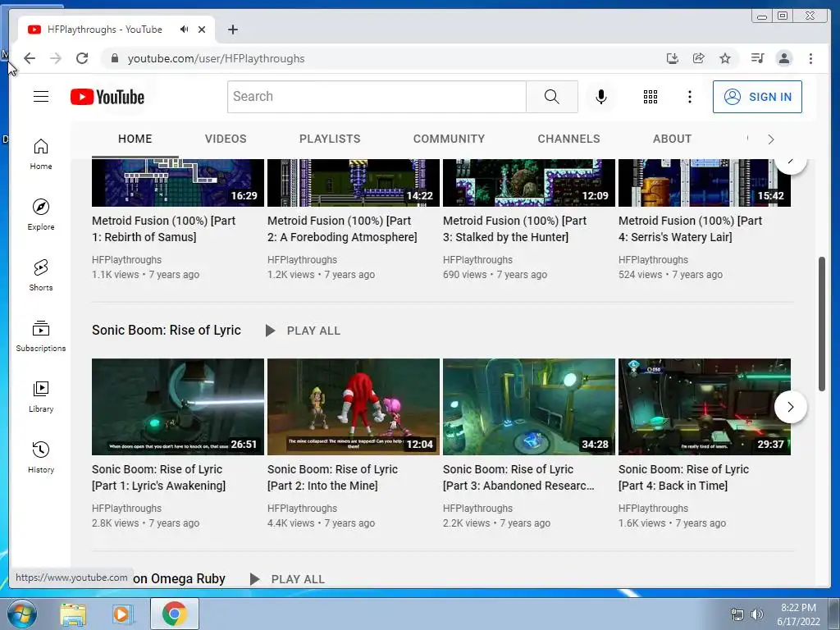Switch to the HOME channel tab
The height and width of the screenshot is (630, 840).
(x=135, y=139)
